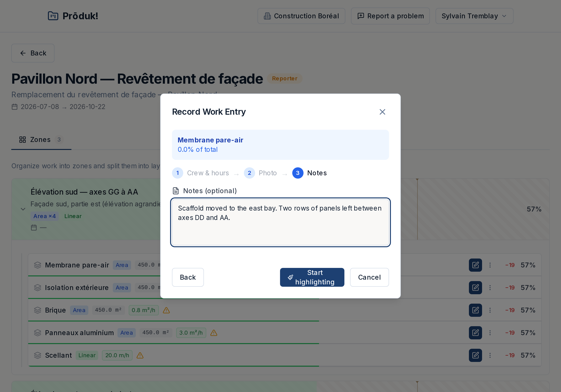This screenshot has height=392, width=561.
Task: Click the Reporter role badge
Action: pyautogui.click(x=284, y=78)
